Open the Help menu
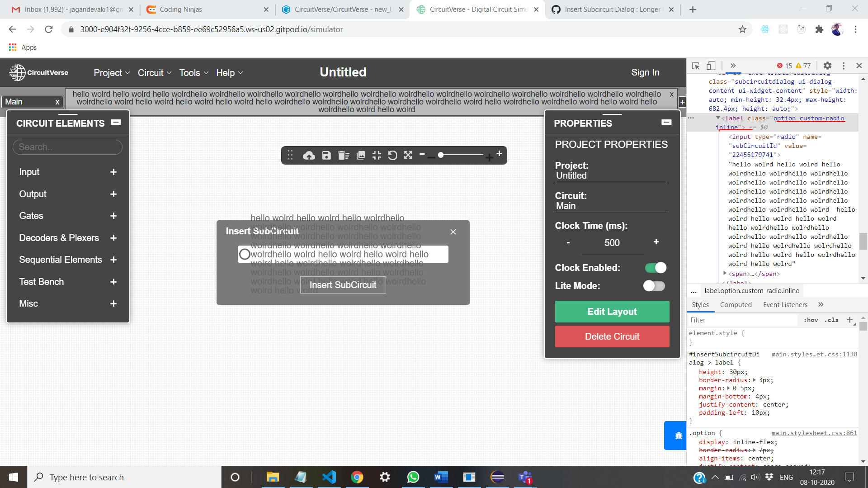The image size is (868, 488). tap(226, 72)
